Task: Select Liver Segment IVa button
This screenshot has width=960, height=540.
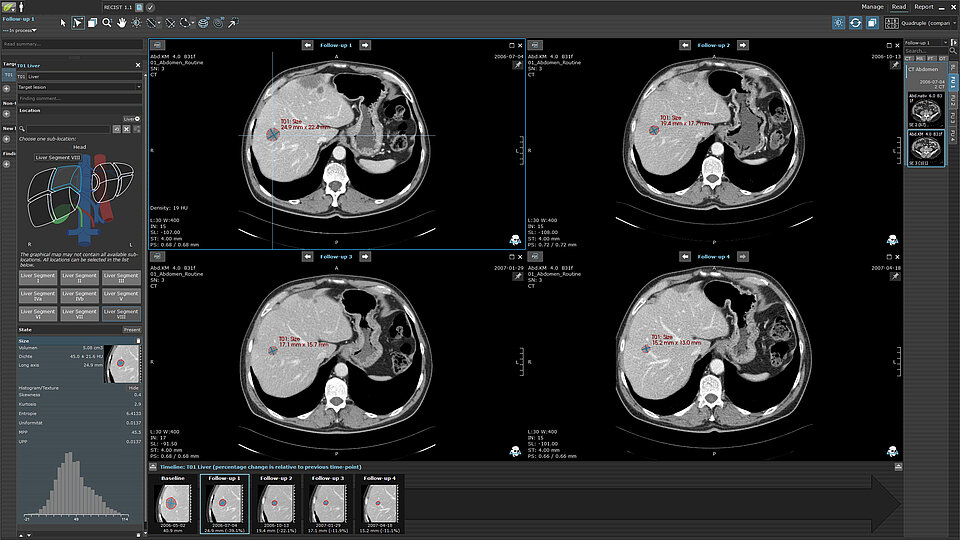Action: click(39, 296)
